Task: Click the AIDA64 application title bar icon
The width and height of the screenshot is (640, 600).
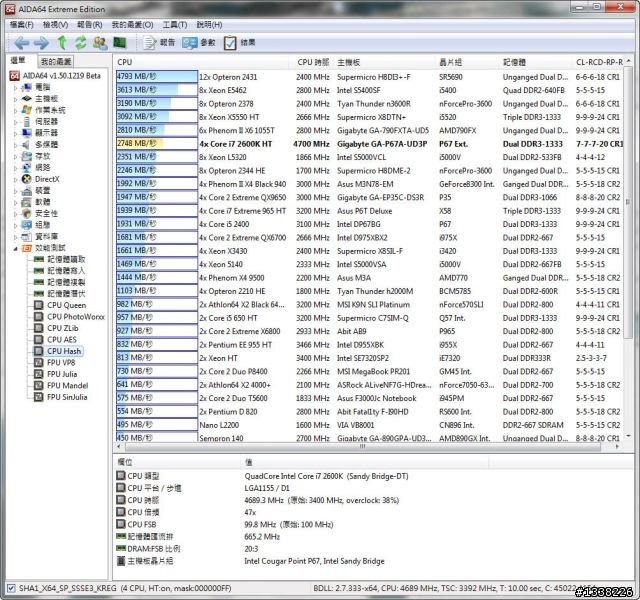Action: click(x=10, y=9)
